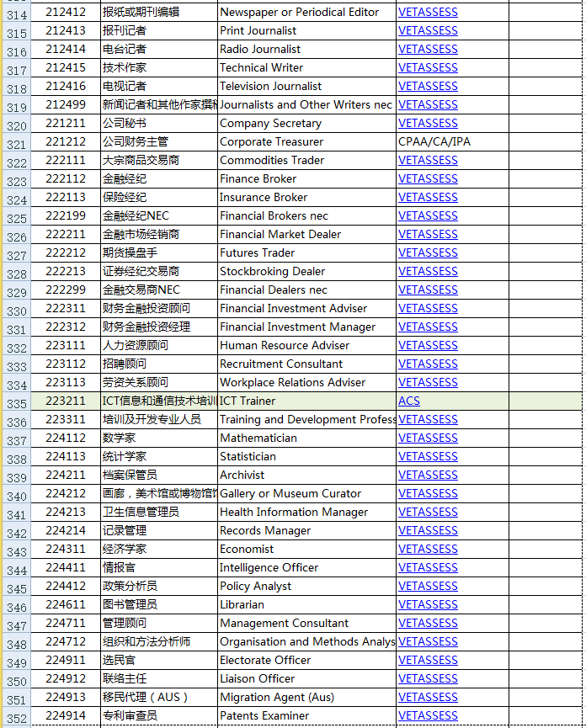Click the ACS link for ICT Trainer
The width and height of the screenshot is (586, 728).
408,401
